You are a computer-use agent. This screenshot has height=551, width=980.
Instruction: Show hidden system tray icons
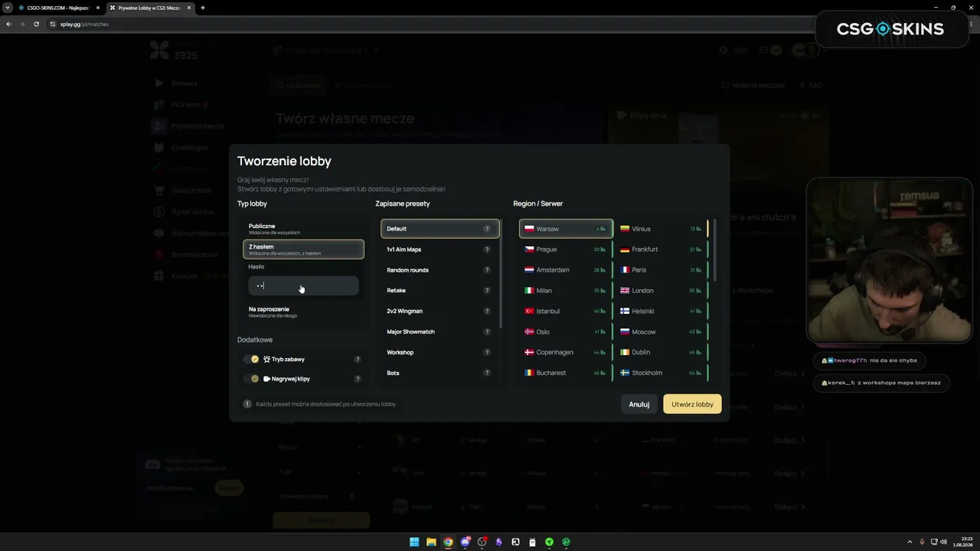click(910, 542)
